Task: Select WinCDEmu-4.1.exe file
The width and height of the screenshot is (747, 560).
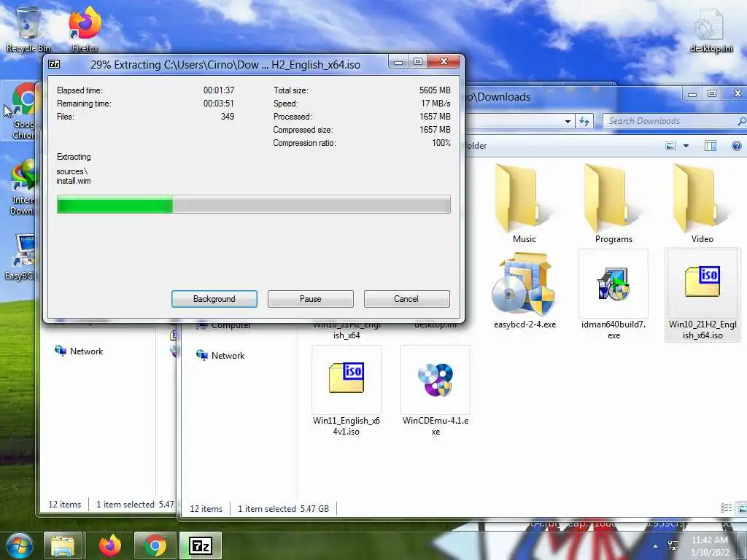Action: pos(436,391)
